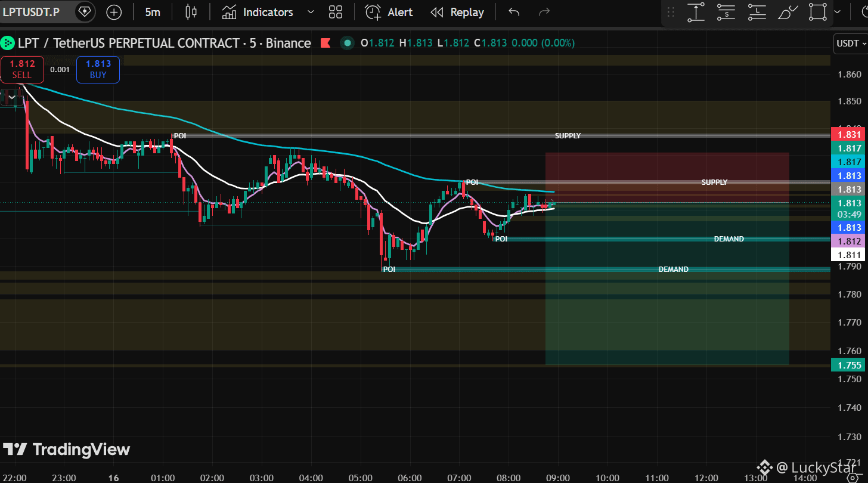Undo the last chart action
Viewport: 868px width, 483px height.
tap(514, 12)
